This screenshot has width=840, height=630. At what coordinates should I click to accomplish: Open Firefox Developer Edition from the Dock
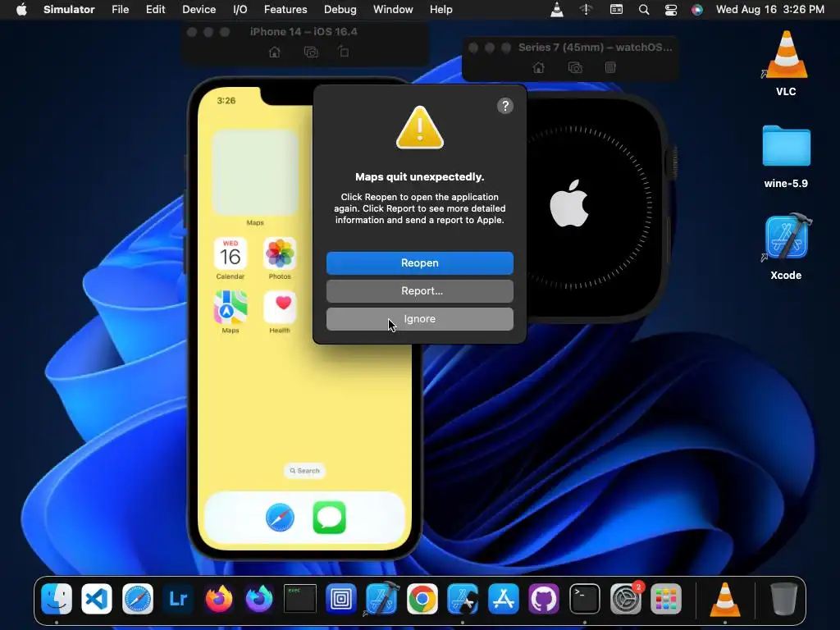[x=259, y=598]
